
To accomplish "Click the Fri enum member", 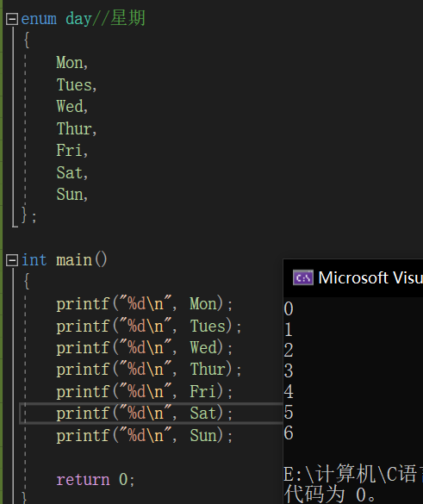I will [x=70, y=151].
